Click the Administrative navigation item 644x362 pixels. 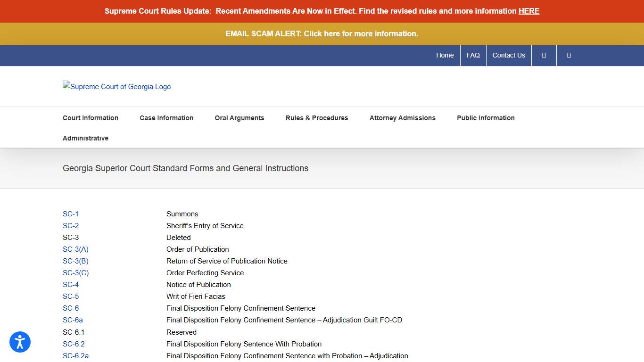click(x=85, y=138)
